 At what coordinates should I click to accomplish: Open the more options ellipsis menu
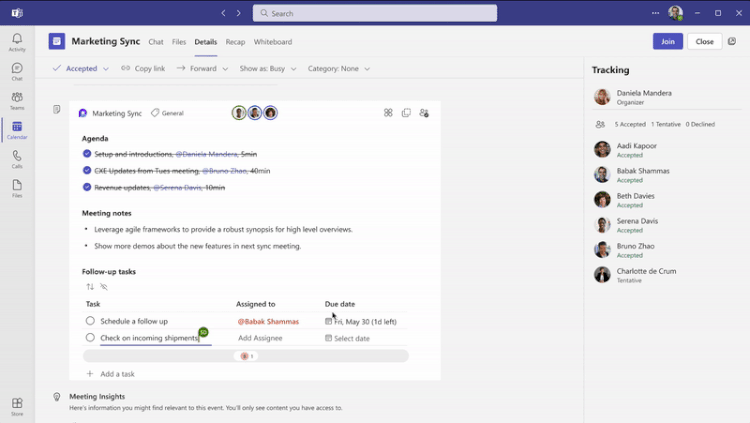pos(655,13)
